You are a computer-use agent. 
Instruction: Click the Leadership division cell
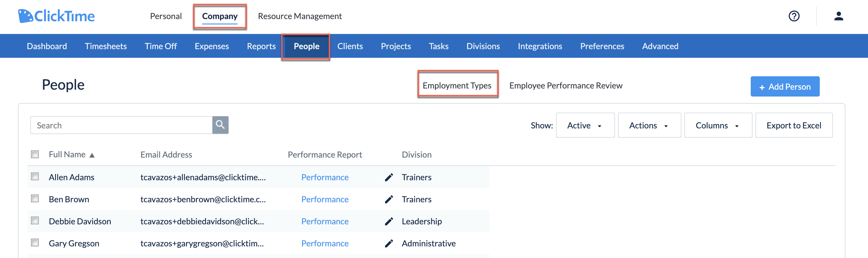[421, 221]
